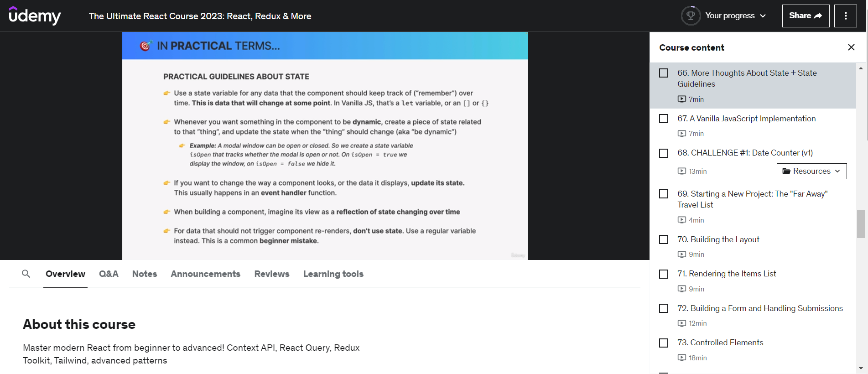The image size is (868, 374).
Task: Click the course content scrollbar thumb
Action: [861, 223]
